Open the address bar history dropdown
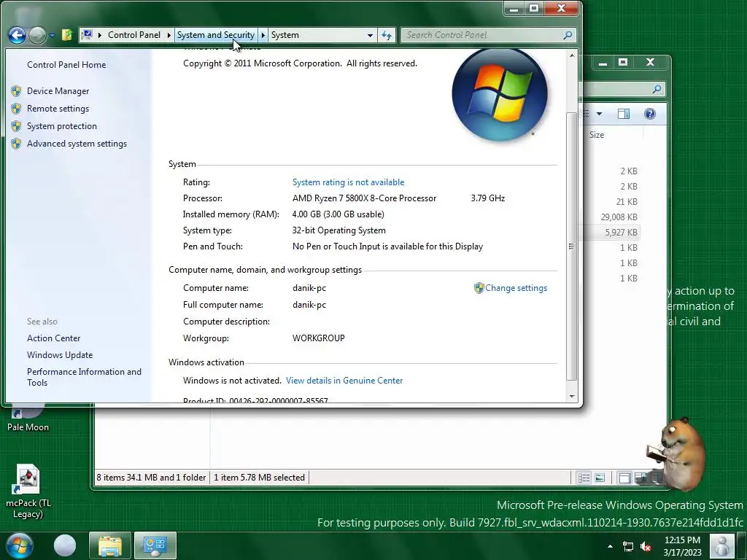This screenshot has width=747, height=560. 370,35
